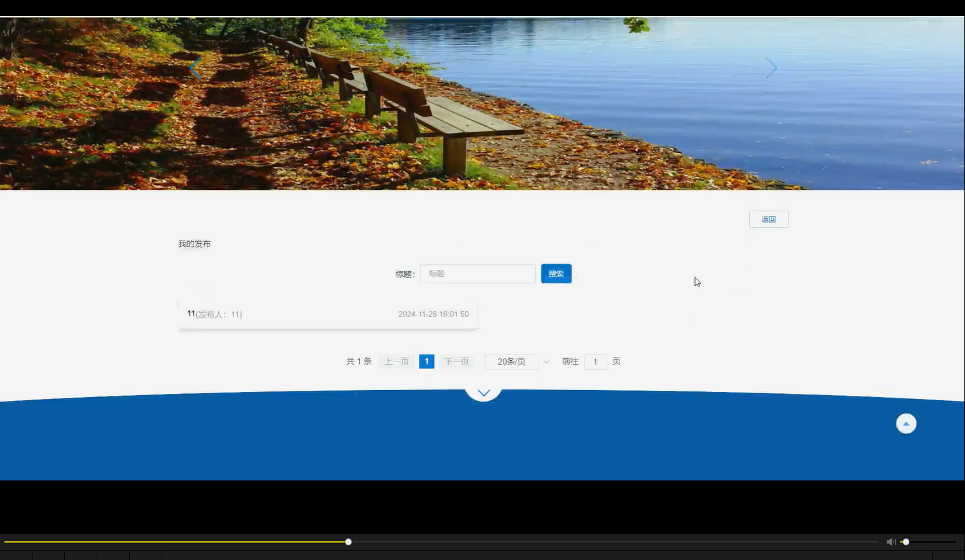
Task: Select page 1 in pagination
Action: point(426,361)
